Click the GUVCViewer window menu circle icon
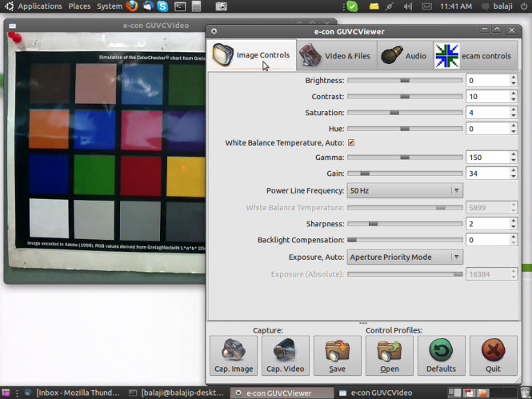532x399 pixels. [x=214, y=31]
